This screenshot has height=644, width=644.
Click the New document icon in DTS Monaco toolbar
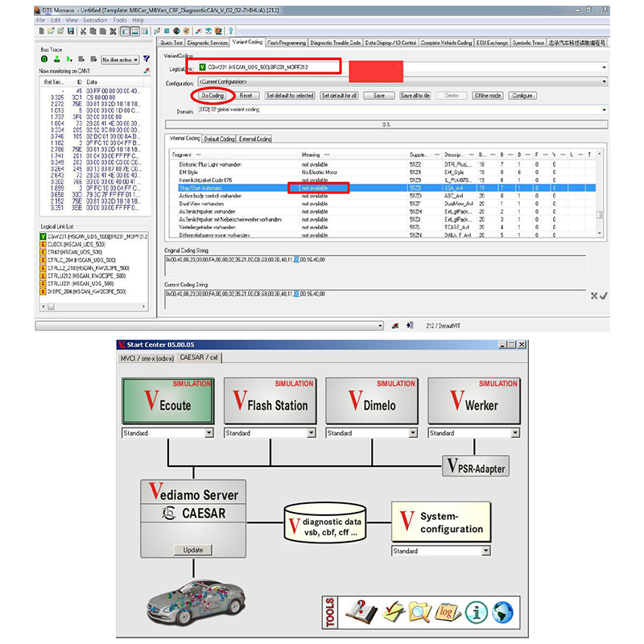(x=41, y=31)
